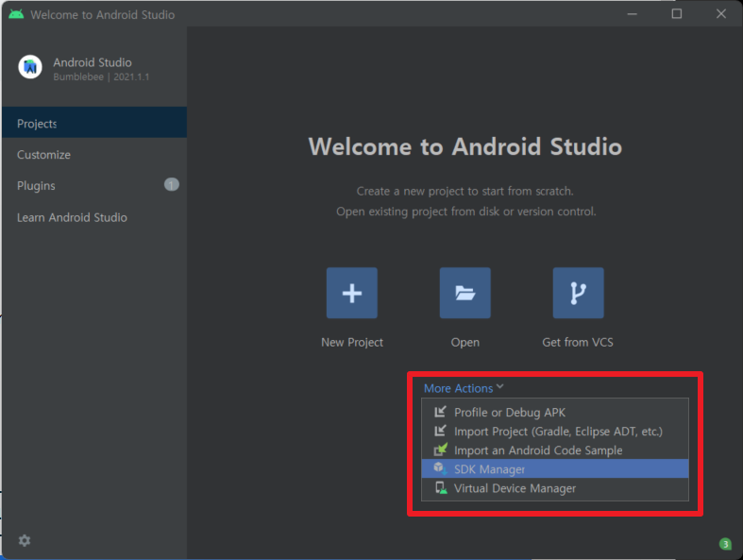The width and height of the screenshot is (743, 560).
Task: Click the green notifications badge icon
Action: tap(725, 544)
